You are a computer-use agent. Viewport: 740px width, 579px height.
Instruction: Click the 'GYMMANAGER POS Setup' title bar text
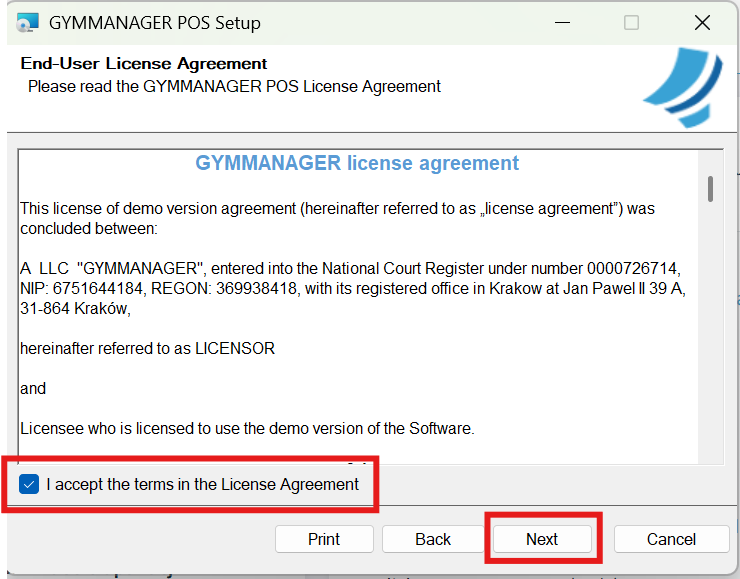(x=155, y=22)
